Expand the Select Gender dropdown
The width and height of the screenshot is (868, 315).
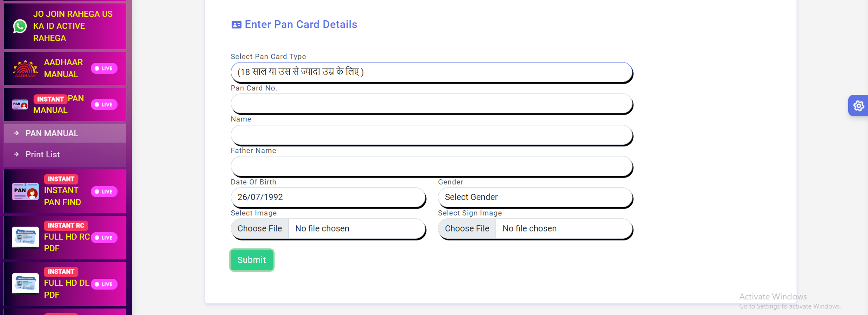click(535, 197)
